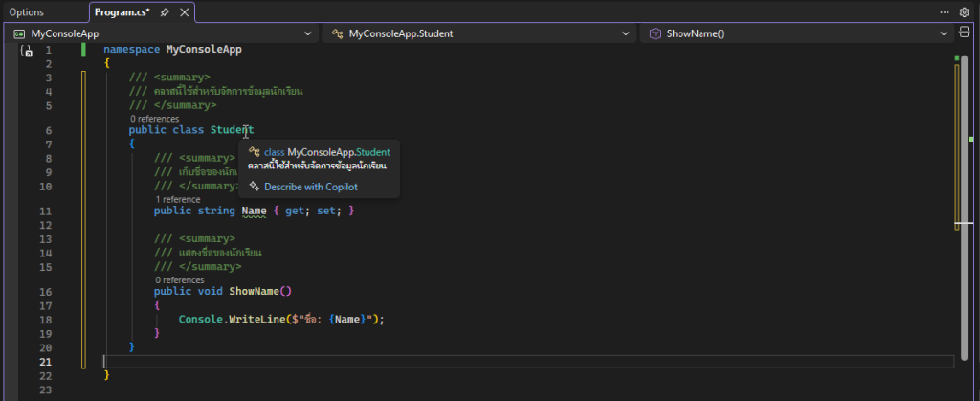980x401 pixels.
Task: Click 'string' keyword on line 11
Action: pyautogui.click(x=216, y=212)
